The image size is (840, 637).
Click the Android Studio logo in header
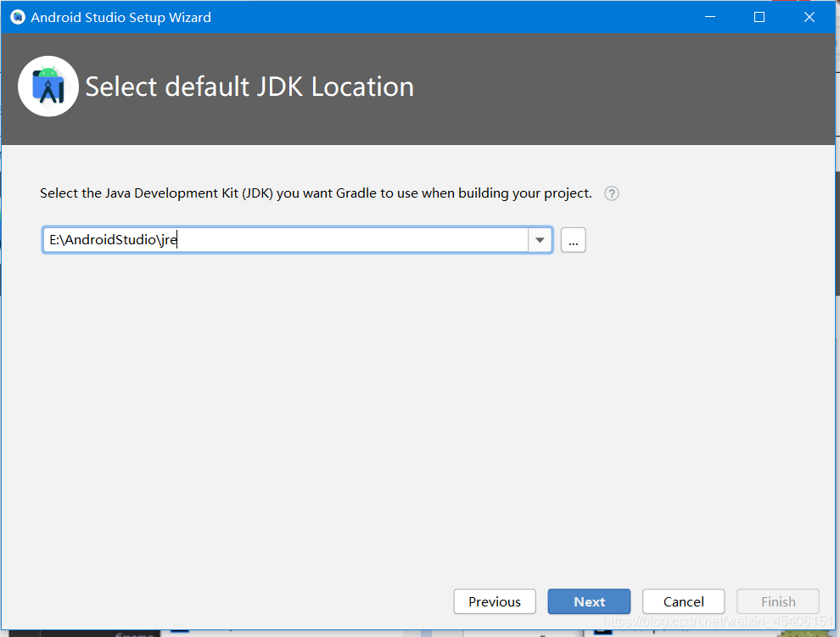[x=48, y=87]
